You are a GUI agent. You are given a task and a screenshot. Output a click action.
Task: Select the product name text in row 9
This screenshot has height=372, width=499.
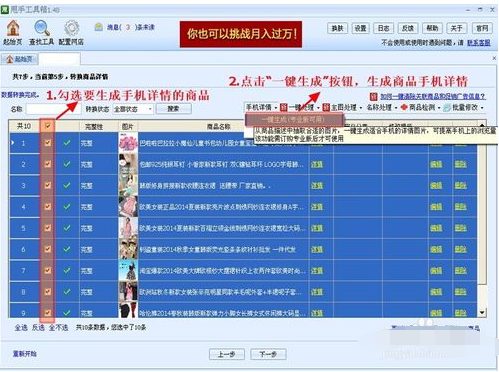coord(222,313)
